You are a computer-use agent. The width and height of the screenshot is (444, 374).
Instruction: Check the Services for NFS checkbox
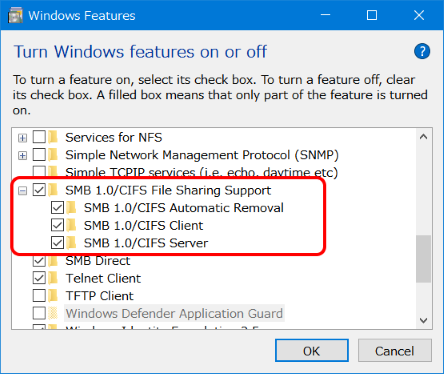point(39,137)
